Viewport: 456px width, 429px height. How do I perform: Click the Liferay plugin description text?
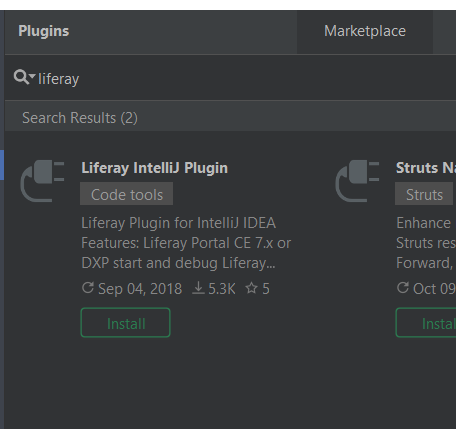pos(186,243)
